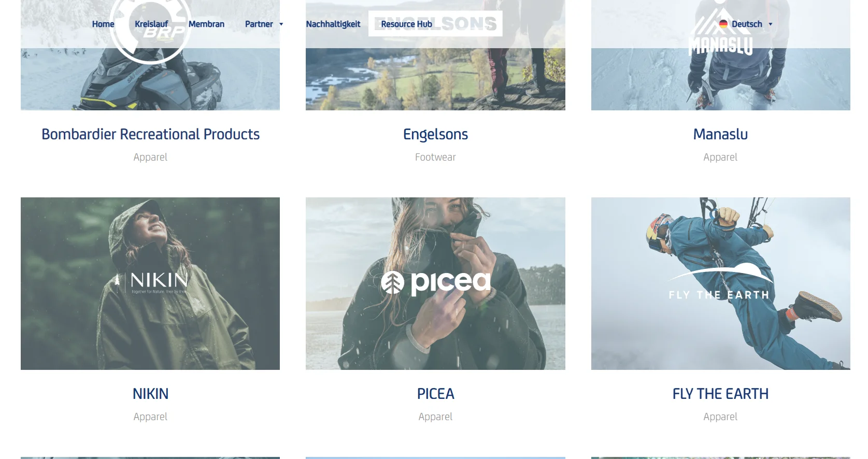Click the picea tree logo icon
868x459 pixels.
click(392, 282)
